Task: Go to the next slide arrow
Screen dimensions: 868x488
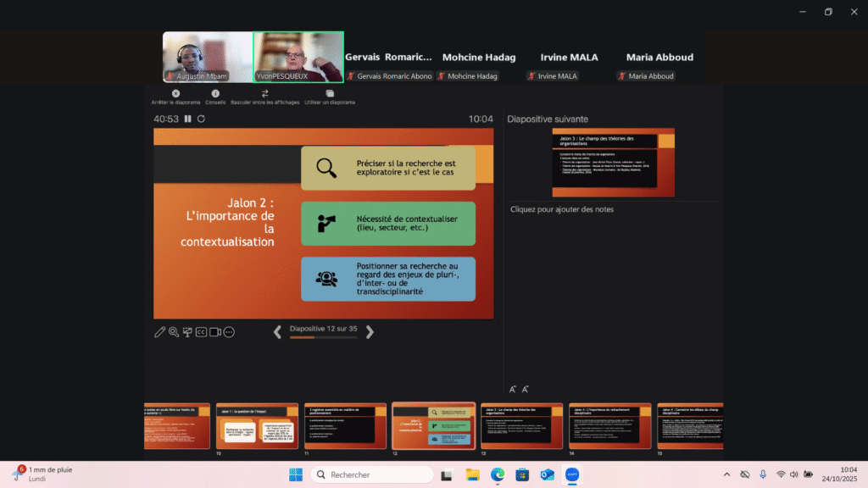Action: click(370, 332)
